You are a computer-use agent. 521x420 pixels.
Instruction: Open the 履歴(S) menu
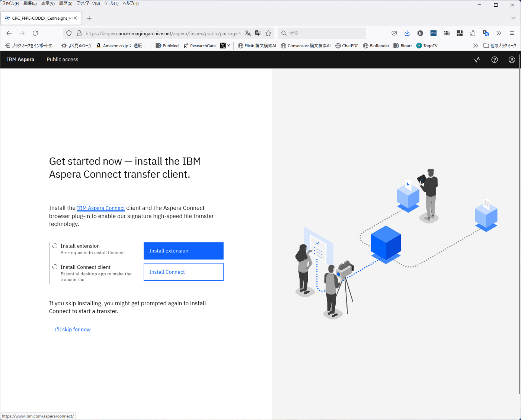coord(66,3)
